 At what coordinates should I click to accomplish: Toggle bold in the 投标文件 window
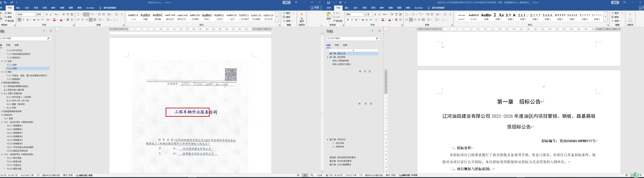(x=19, y=20)
